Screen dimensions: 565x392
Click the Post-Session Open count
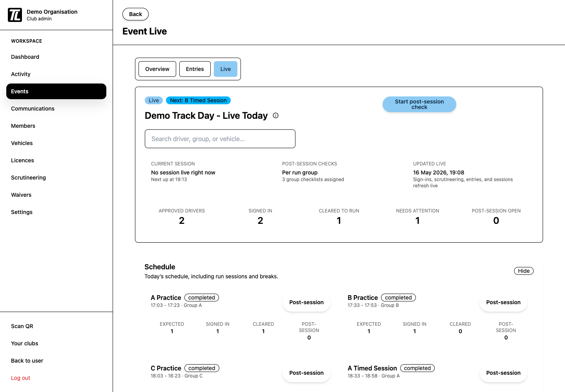(x=496, y=221)
